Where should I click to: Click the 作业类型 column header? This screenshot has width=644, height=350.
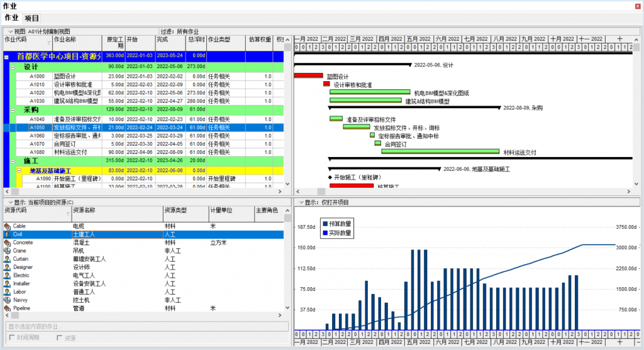tap(226, 43)
